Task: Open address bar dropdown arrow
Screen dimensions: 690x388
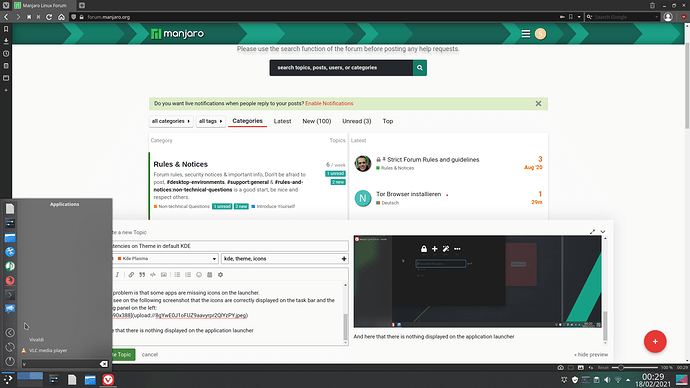Action: click(x=579, y=17)
